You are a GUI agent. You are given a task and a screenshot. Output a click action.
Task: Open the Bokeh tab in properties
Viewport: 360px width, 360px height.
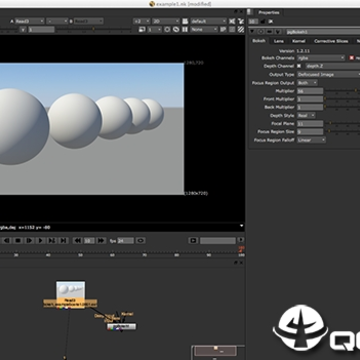(259, 41)
